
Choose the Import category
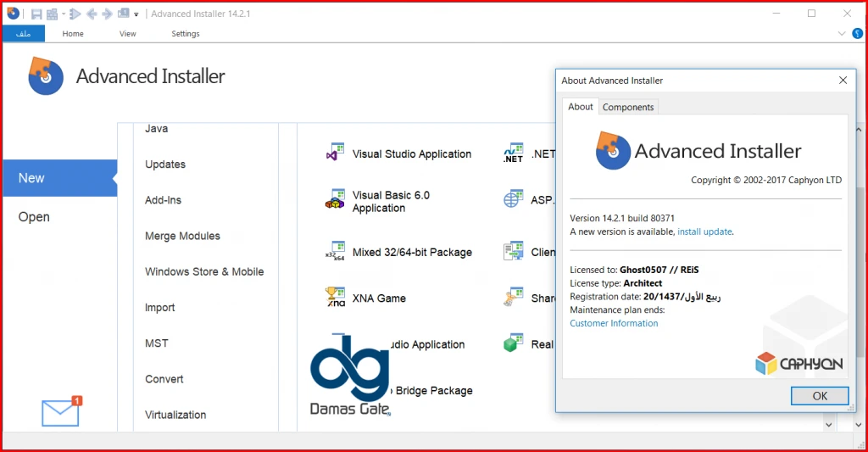click(x=159, y=308)
